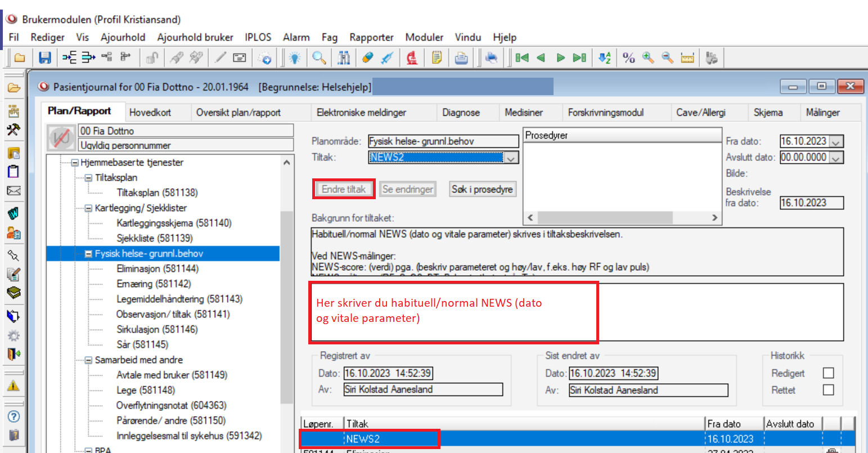Click the tree panel vertical scrollbar up arrow
Viewport: 868px width, 453px height.
tap(287, 163)
